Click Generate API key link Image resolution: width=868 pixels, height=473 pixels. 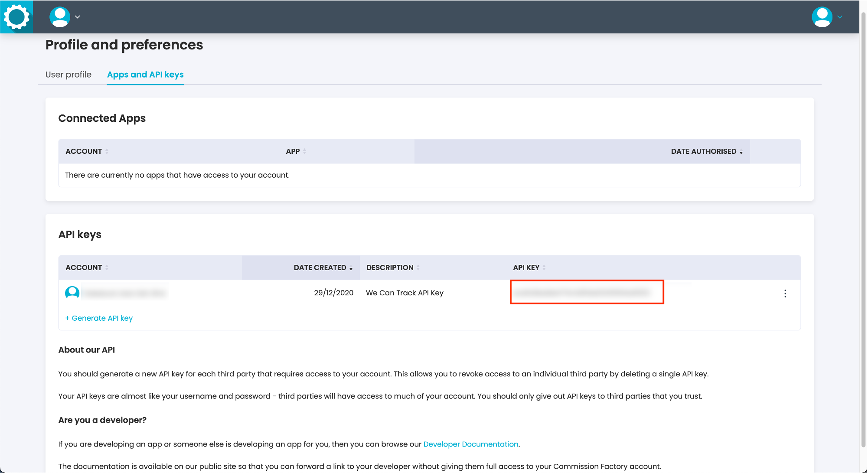pyautogui.click(x=99, y=318)
